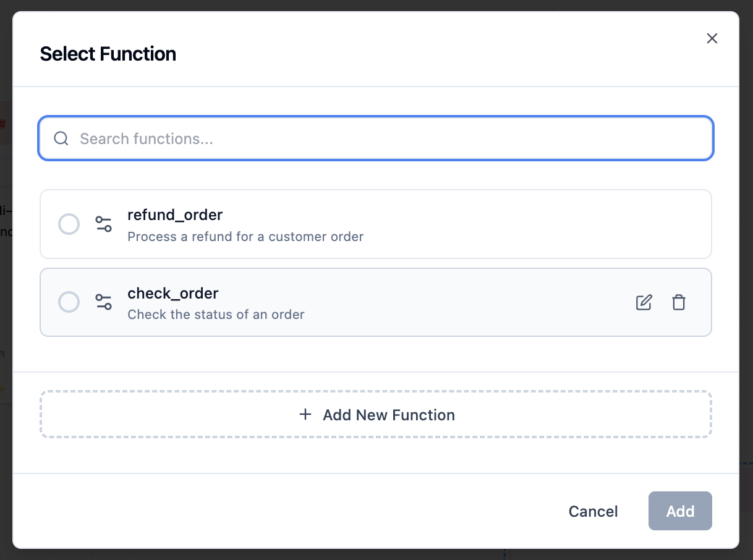Select the refund_order radio button
753x560 pixels.
(69, 224)
